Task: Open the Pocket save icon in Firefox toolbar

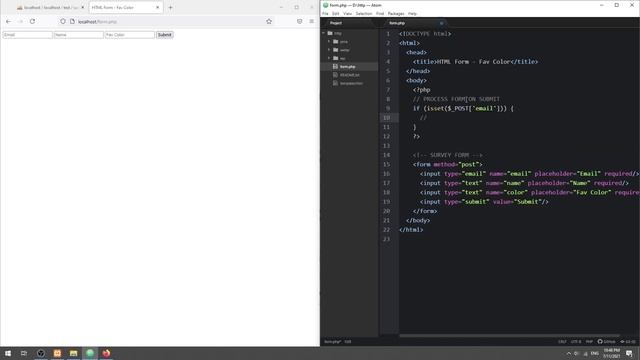Action: 300,21
